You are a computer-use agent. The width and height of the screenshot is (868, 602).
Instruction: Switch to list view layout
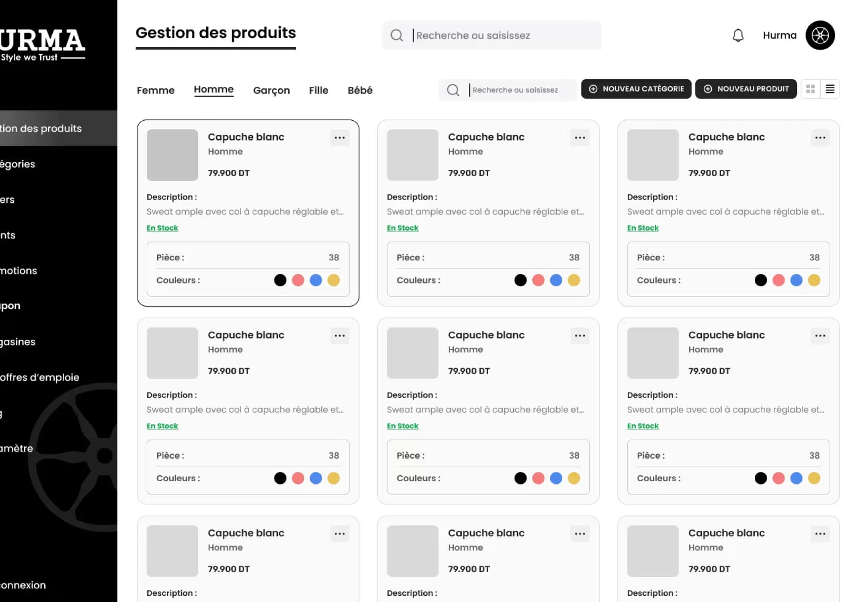coord(830,89)
